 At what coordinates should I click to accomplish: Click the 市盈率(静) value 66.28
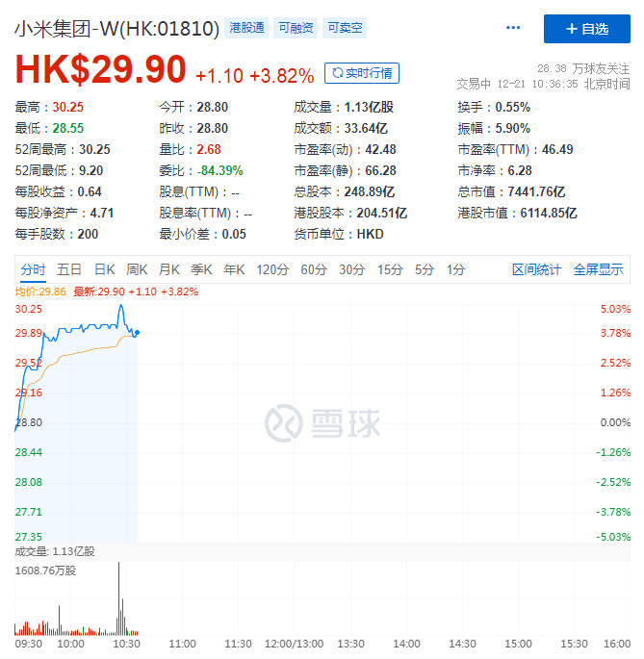pyautogui.click(x=380, y=170)
